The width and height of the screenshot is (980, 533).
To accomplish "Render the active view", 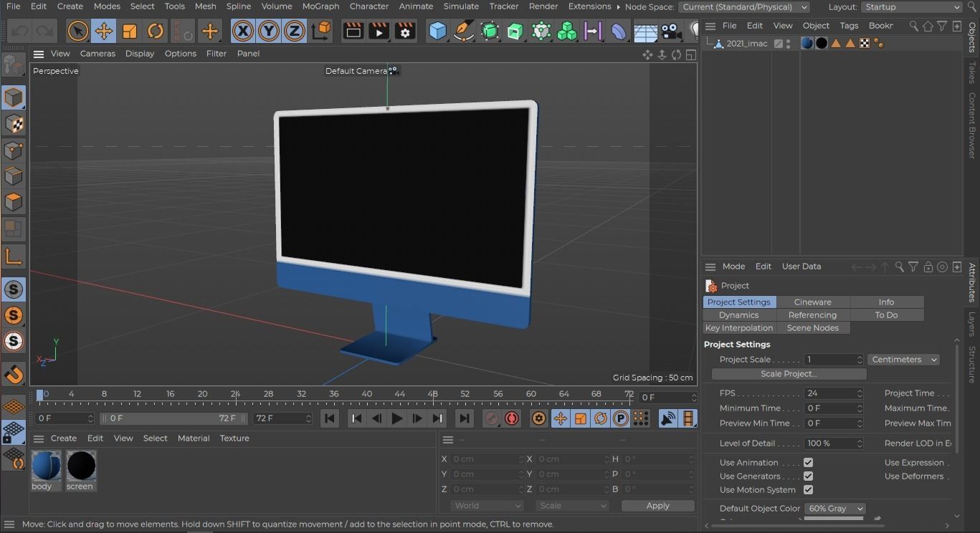I will 353,31.
